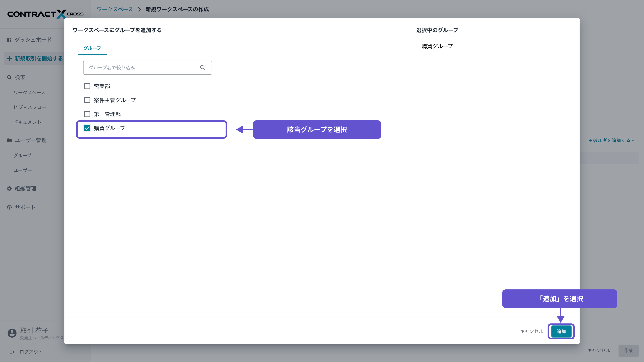This screenshot has height=362, width=644.
Task: Click the logout arrow icon
Action: click(12, 352)
